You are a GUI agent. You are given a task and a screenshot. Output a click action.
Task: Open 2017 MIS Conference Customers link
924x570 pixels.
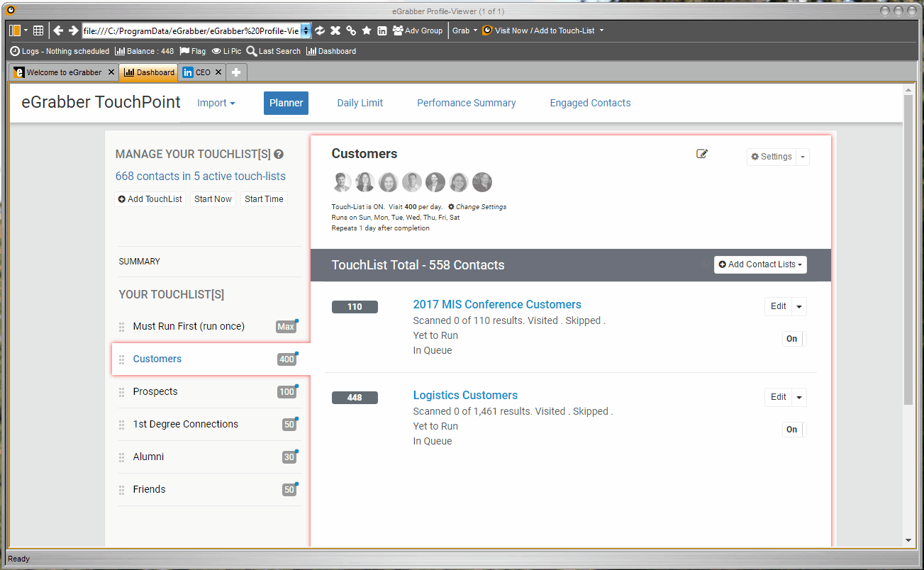coord(497,304)
